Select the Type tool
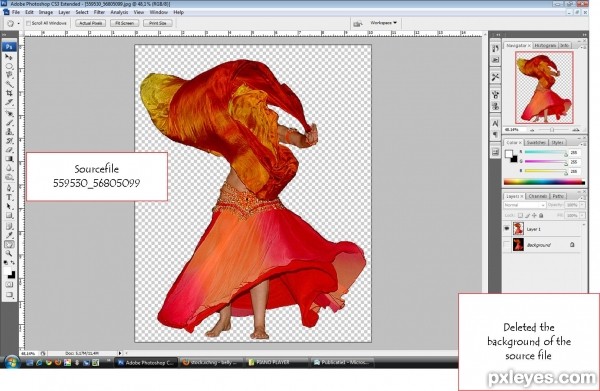Viewport: 600px width, 391px height. (x=9, y=197)
